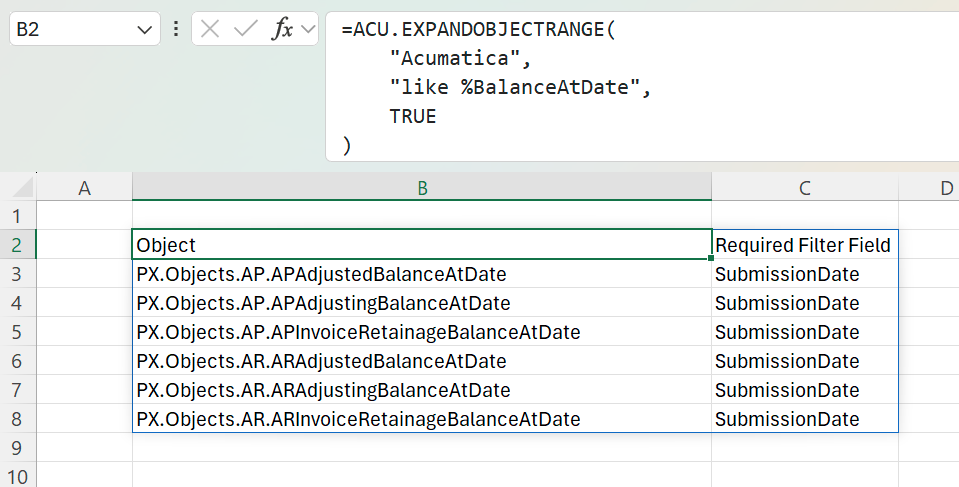The height and width of the screenshot is (487, 959).
Task: Click the three-dot handle beside the Name Box
Action: (176, 29)
